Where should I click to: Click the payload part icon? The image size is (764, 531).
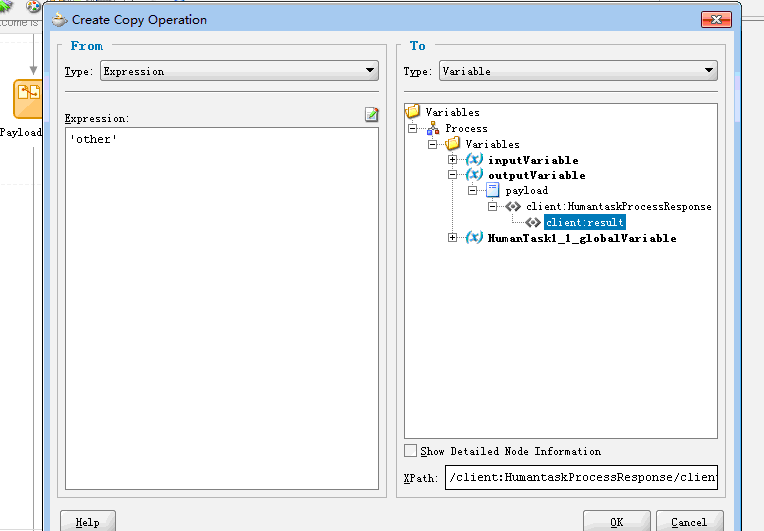(x=493, y=190)
